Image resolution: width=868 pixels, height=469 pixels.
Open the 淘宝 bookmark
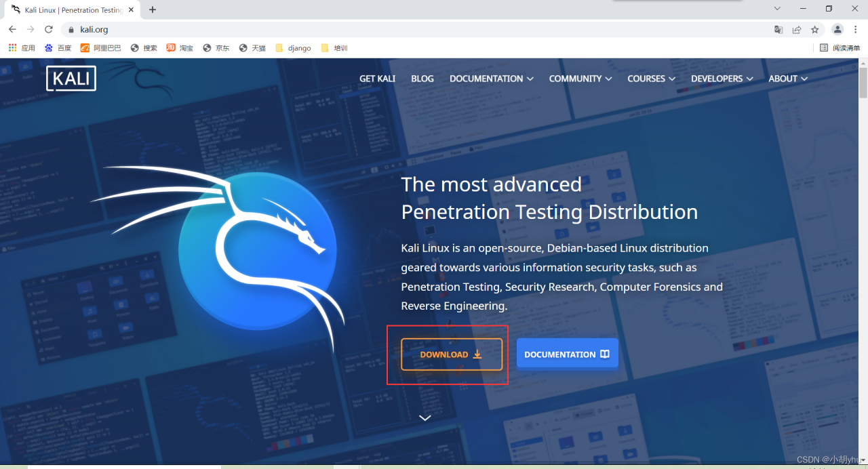pos(180,48)
